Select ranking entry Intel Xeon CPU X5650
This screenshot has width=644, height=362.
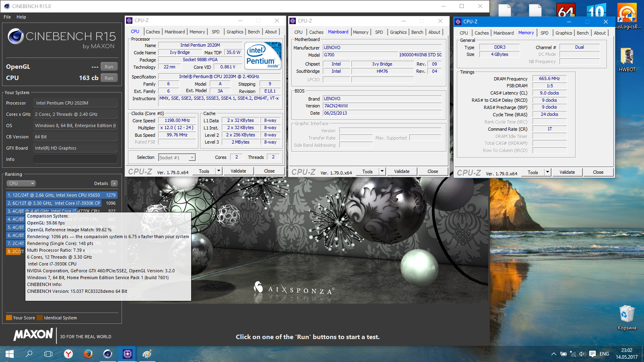pos(62,195)
